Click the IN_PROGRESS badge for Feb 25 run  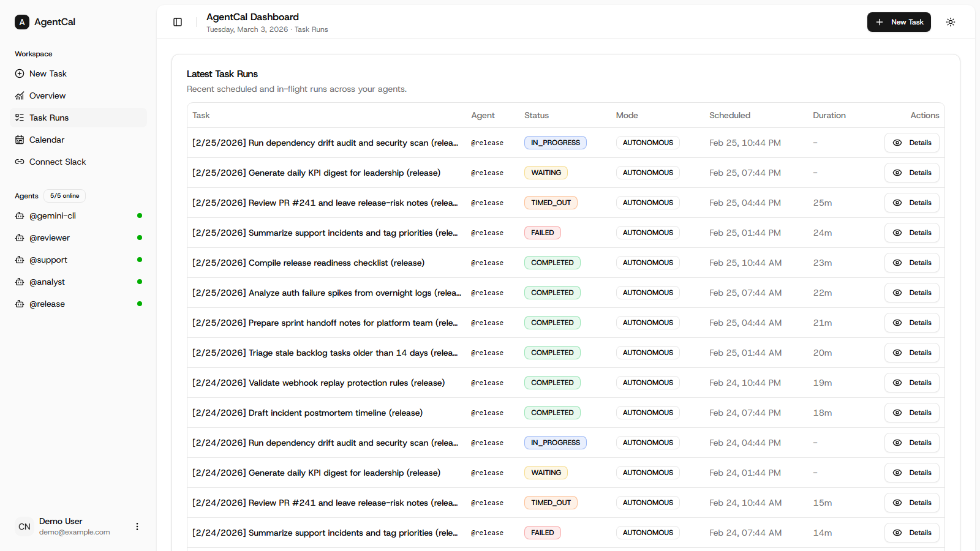point(556,143)
